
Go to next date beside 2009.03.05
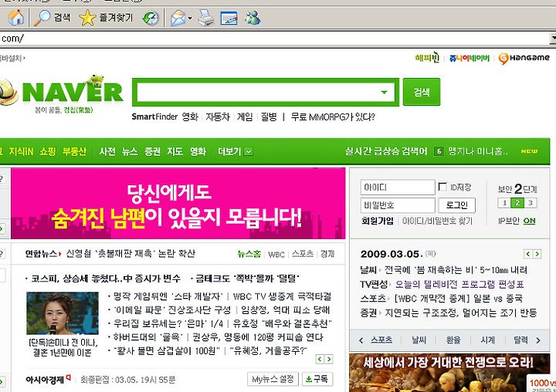click(x=537, y=254)
